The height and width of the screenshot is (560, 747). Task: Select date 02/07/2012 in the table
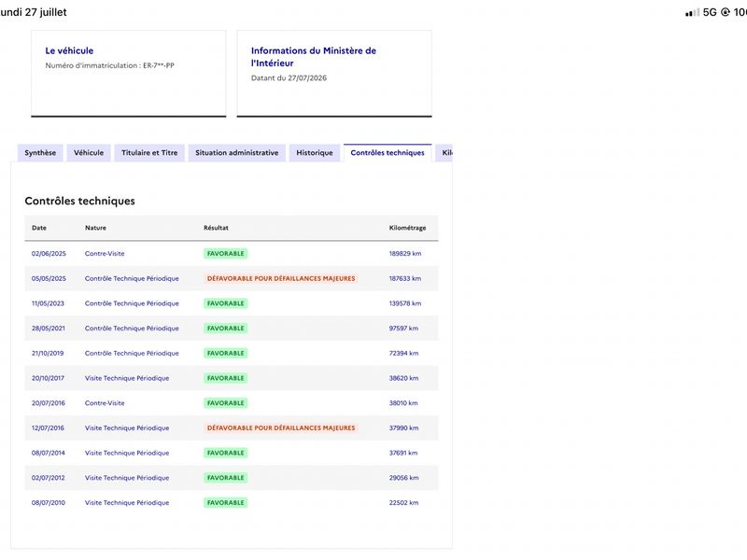pyautogui.click(x=49, y=478)
